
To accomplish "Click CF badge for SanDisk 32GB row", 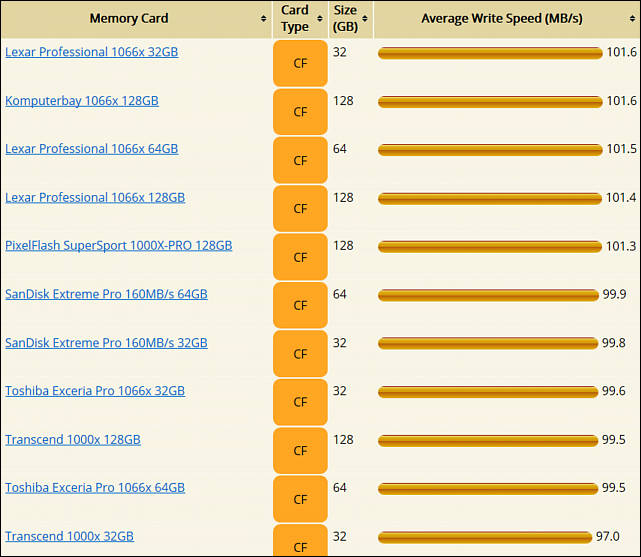I will (300, 354).
